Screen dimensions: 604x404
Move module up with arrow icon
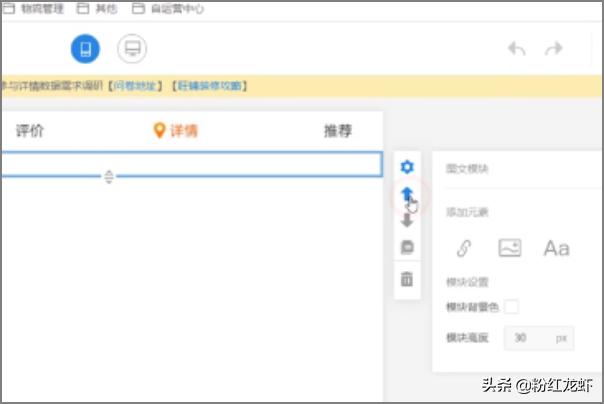tap(407, 195)
